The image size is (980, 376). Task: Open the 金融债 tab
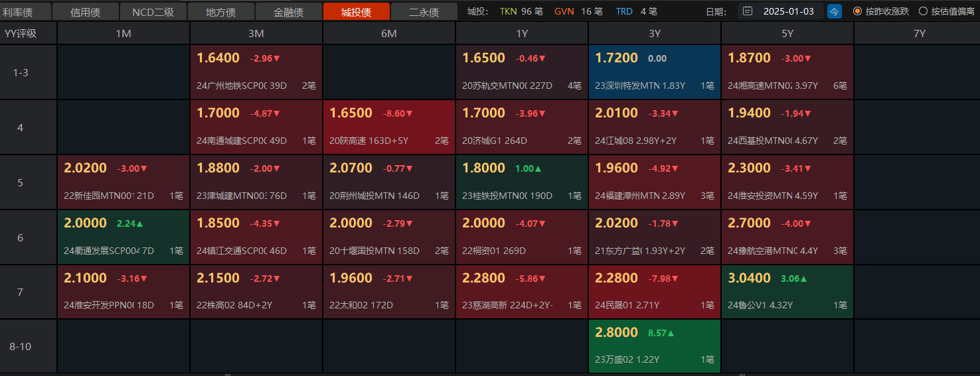[289, 12]
